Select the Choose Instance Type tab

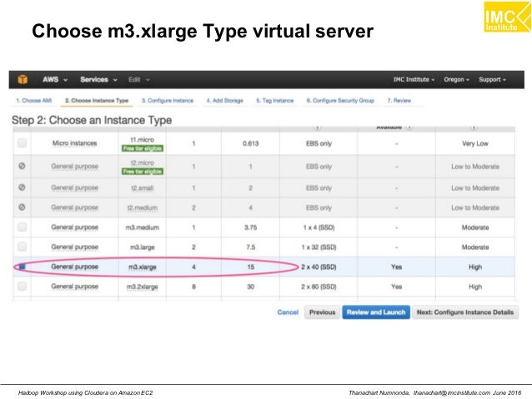coord(97,101)
